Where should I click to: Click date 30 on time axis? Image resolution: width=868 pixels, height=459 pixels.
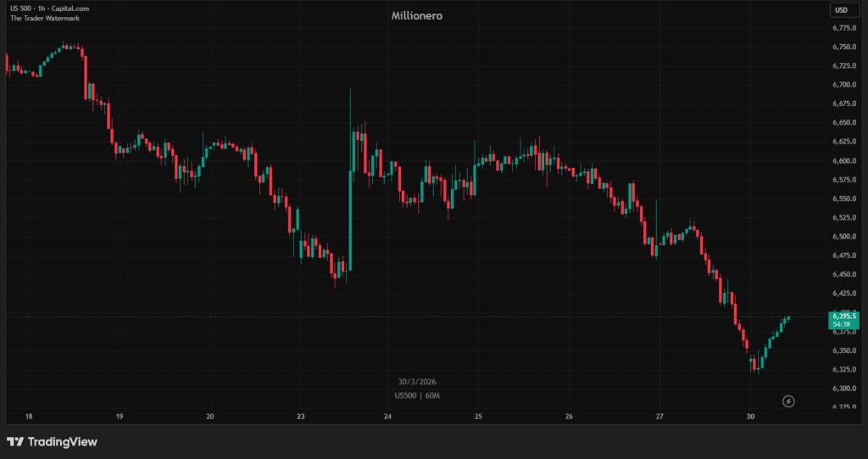750,417
